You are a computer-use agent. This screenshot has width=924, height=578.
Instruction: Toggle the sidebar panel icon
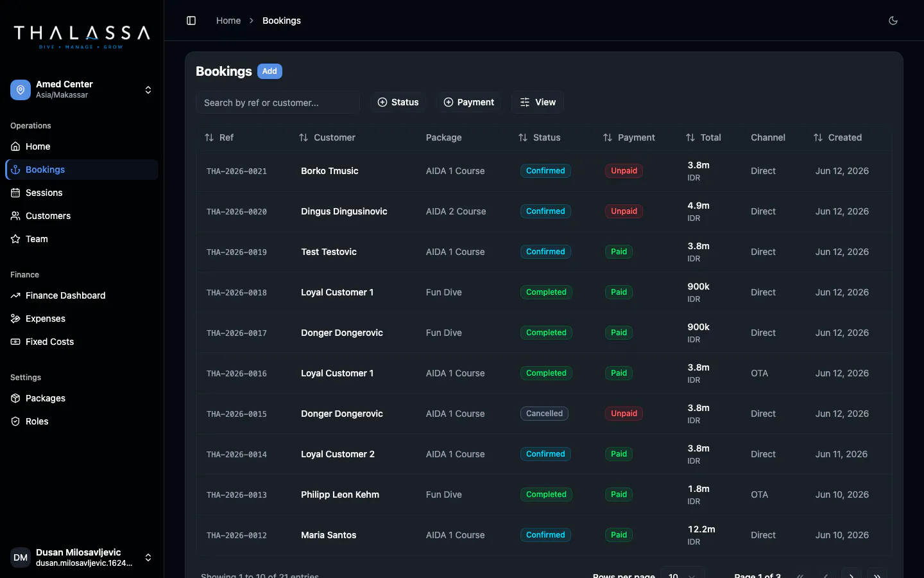(x=191, y=21)
